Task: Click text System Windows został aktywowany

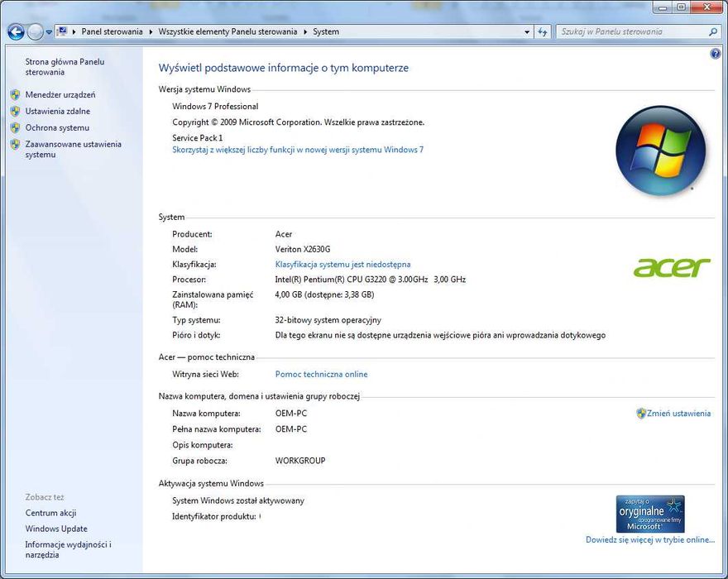Action: pos(238,500)
